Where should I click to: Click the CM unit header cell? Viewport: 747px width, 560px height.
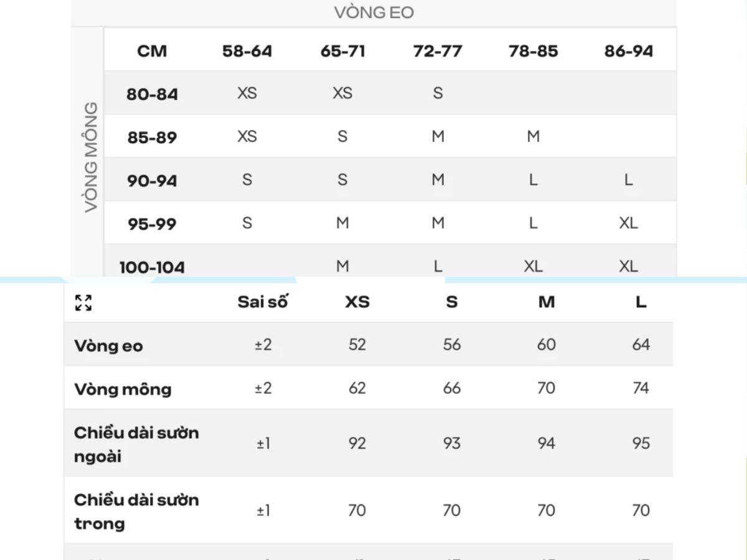click(x=152, y=51)
